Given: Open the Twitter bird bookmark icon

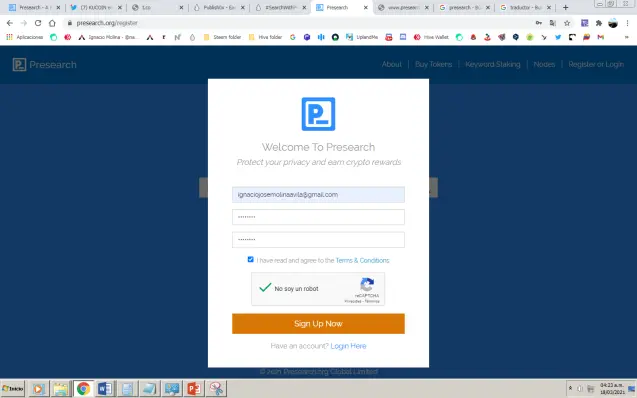Looking at the screenshot, I should click(558, 37).
